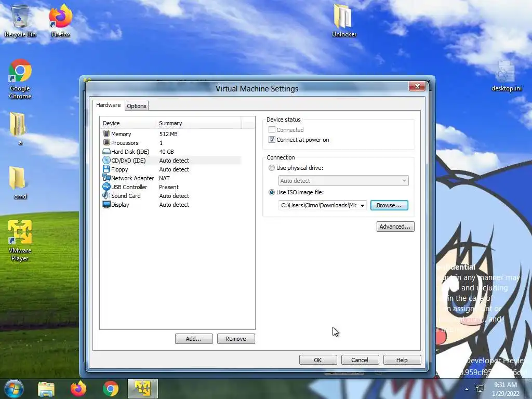Click the Add... device button

[194, 339]
